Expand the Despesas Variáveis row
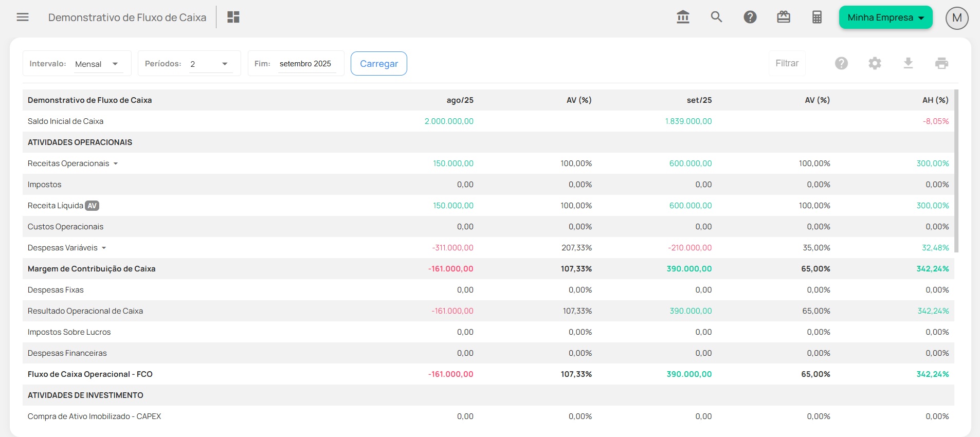 (104, 248)
